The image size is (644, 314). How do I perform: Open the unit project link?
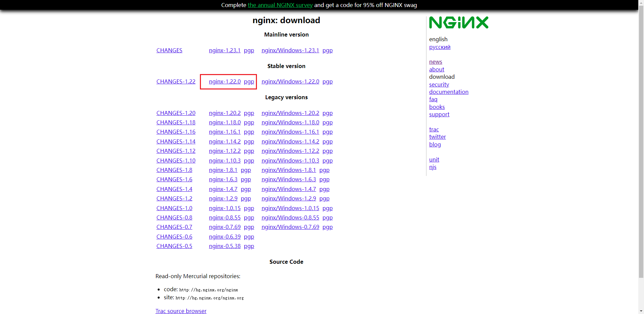point(434,160)
